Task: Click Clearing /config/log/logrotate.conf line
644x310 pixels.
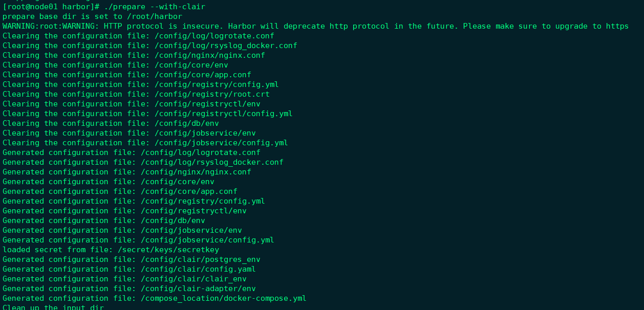Action: point(138,36)
